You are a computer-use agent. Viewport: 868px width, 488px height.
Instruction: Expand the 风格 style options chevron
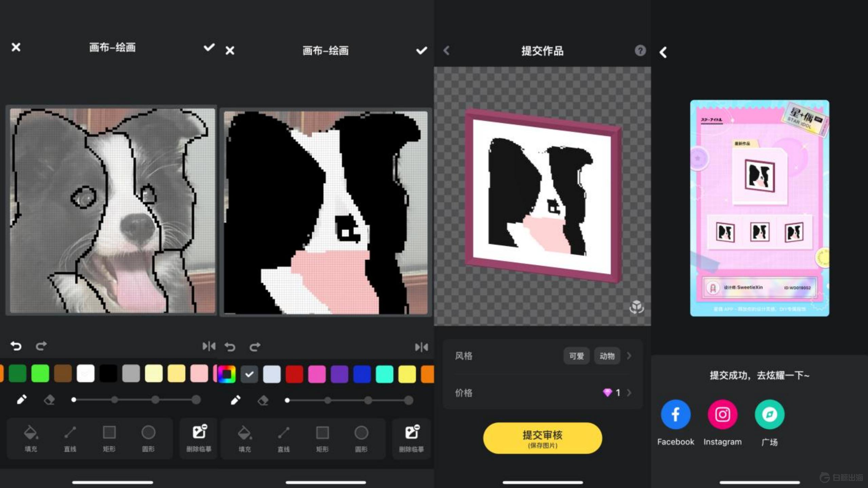pyautogui.click(x=630, y=356)
